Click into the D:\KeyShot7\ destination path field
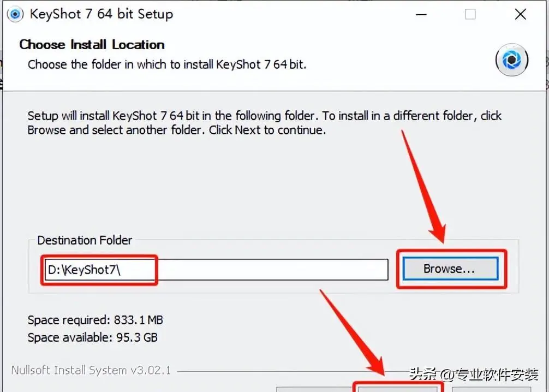This screenshot has width=549, height=392. (216, 270)
